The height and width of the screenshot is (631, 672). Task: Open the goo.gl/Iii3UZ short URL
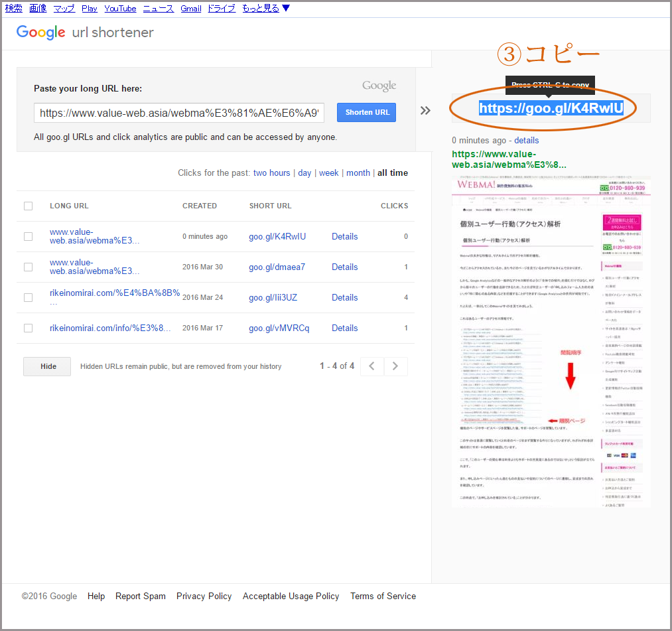[273, 297]
